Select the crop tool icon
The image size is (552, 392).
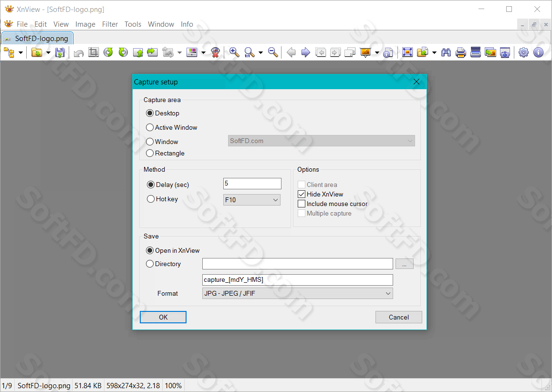point(94,52)
